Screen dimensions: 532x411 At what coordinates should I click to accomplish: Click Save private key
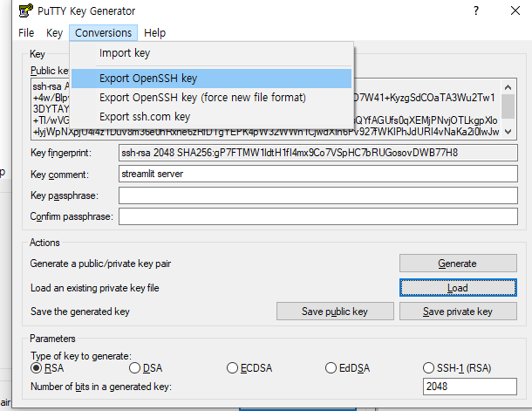(458, 312)
